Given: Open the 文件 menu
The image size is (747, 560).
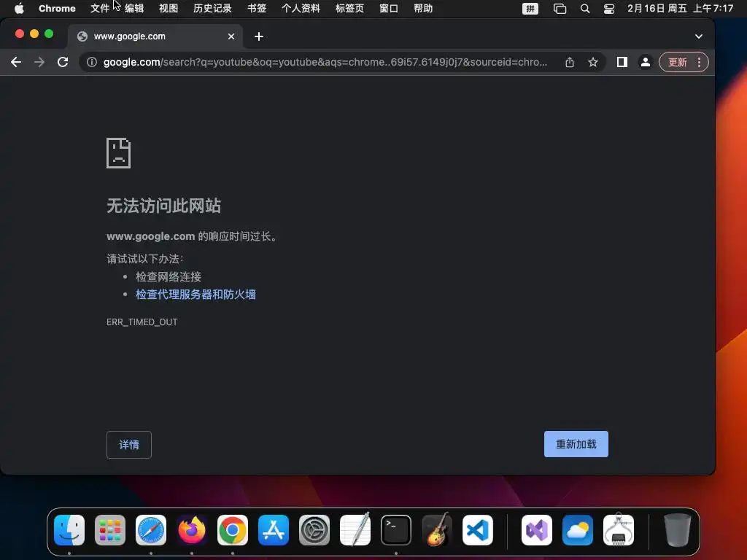Looking at the screenshot, I should [x=100, y=9].
